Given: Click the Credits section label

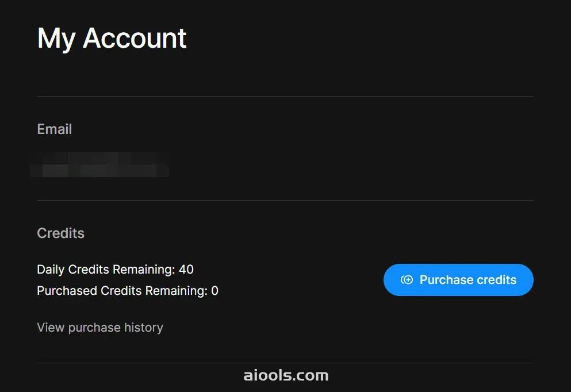Looking at the screenshot, I should coord(60,233).
